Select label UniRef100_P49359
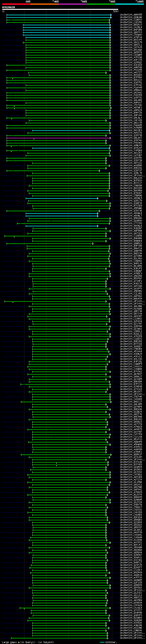 pyautogui.click(x=131, y=95)
